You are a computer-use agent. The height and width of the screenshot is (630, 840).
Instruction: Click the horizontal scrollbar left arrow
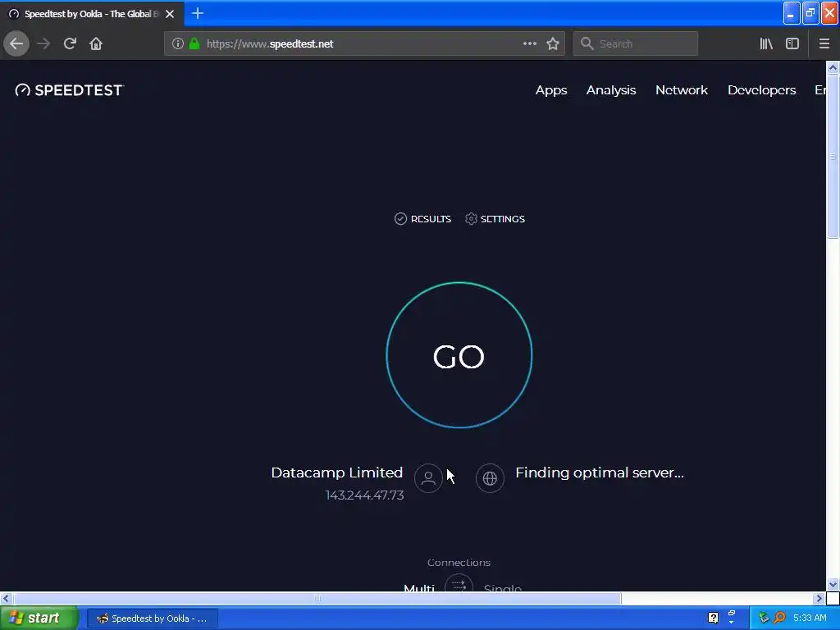click(7, 598)
